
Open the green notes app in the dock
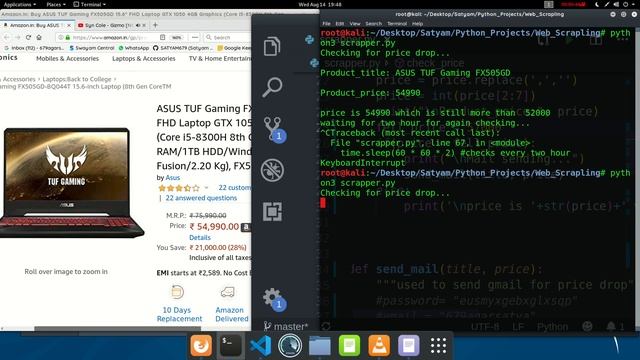(x=349, y=346)
